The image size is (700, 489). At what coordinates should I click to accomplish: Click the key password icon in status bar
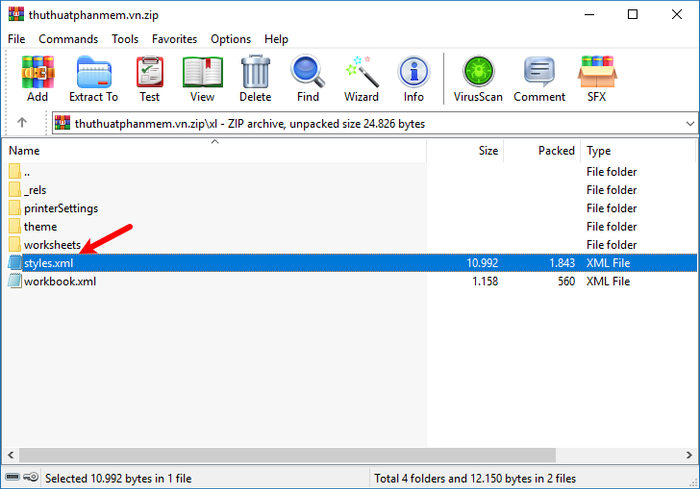(31, 477)
